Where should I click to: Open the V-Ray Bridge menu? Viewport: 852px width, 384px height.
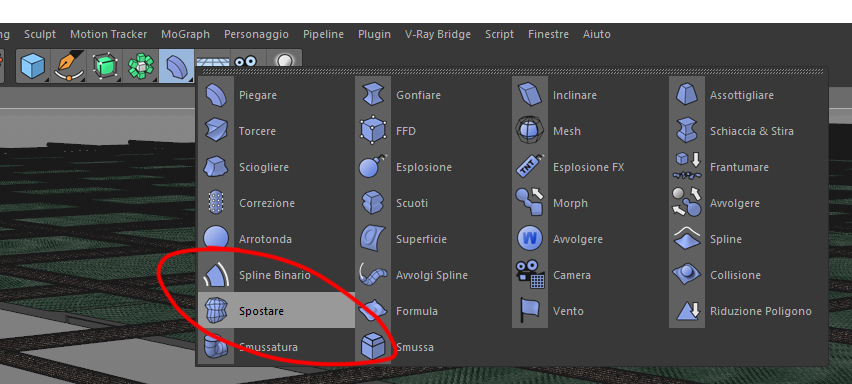pyautogui.click(x=438, y=34)
